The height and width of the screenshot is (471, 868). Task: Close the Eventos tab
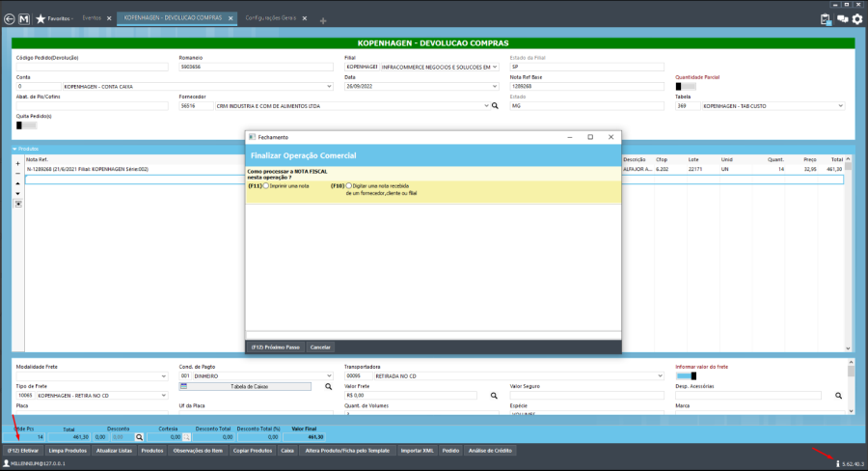click(x=109, y=18)
